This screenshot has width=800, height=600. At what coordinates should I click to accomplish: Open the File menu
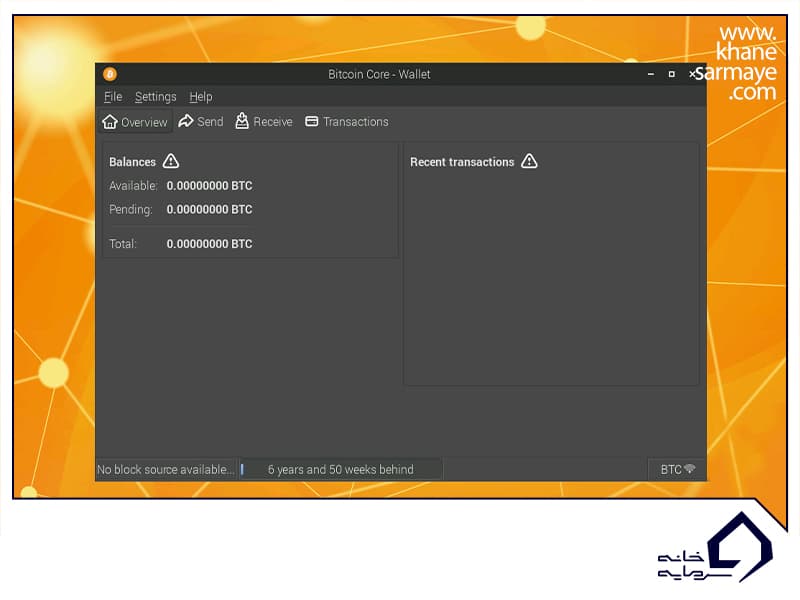pos(113,97)
